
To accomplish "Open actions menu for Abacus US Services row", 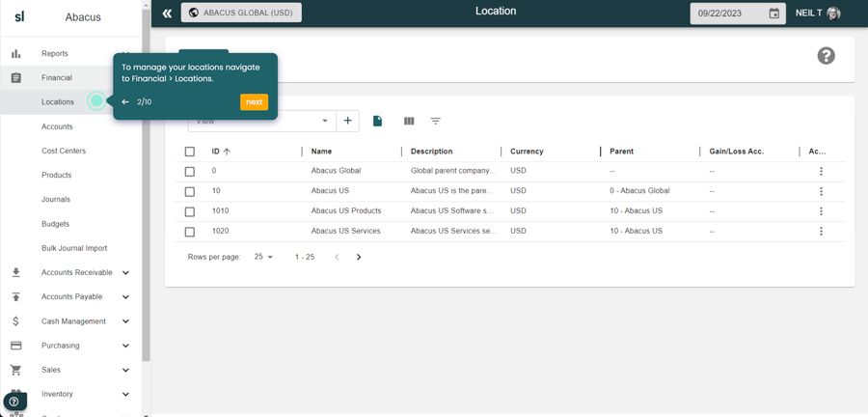I will 821,231.
